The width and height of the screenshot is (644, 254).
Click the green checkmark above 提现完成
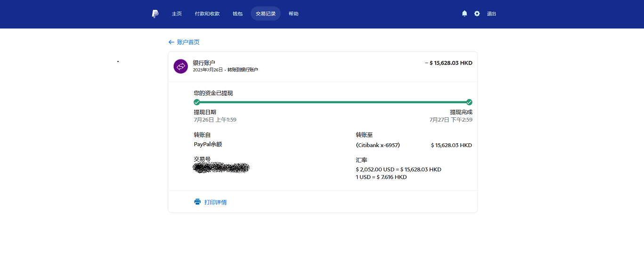tap(469, 102)
